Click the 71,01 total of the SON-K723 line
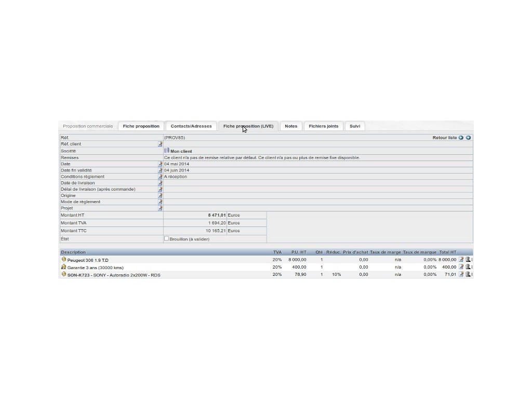The height and width of the screenshot is (399, 532). point(450,274)
